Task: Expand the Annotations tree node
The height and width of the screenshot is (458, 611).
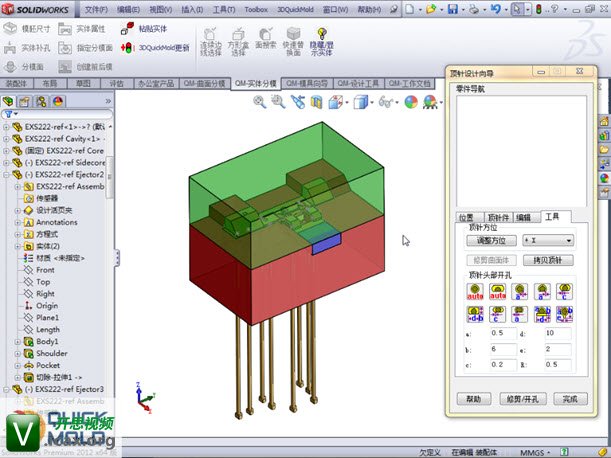Action: point(18,223)
